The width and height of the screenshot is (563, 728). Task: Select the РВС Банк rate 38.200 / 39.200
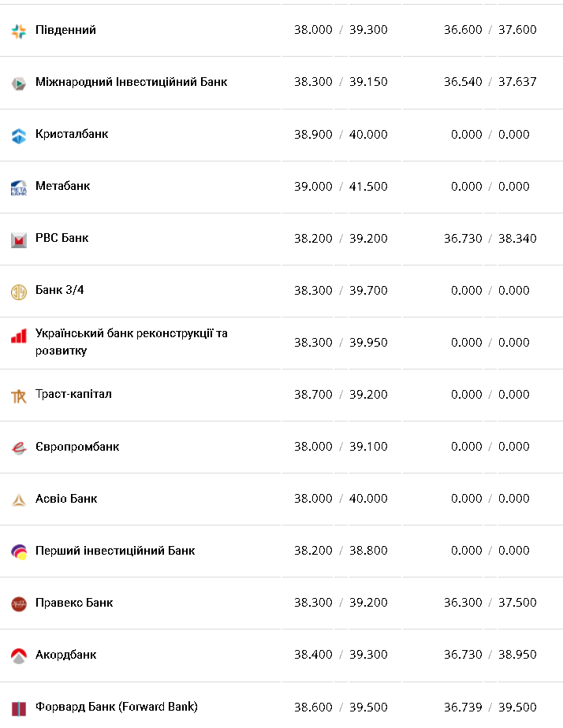tap(341, 238)
